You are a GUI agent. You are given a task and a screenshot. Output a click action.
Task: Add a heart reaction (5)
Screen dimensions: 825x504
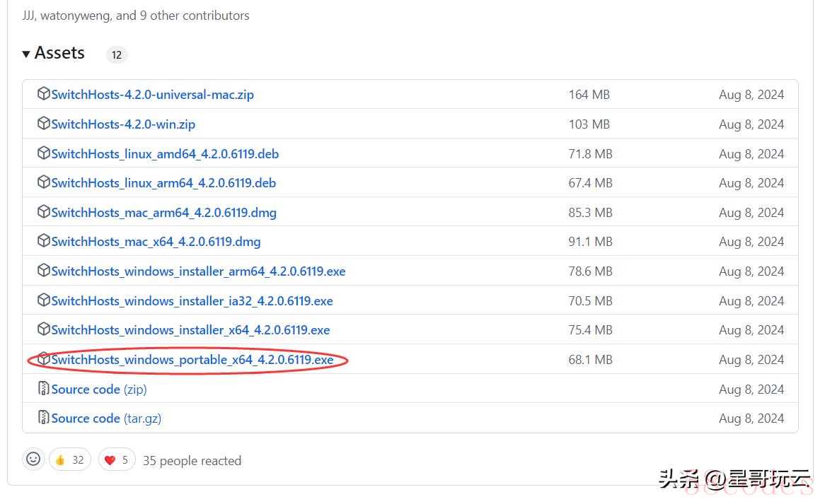pyautogui.click(x=117, y=460)
